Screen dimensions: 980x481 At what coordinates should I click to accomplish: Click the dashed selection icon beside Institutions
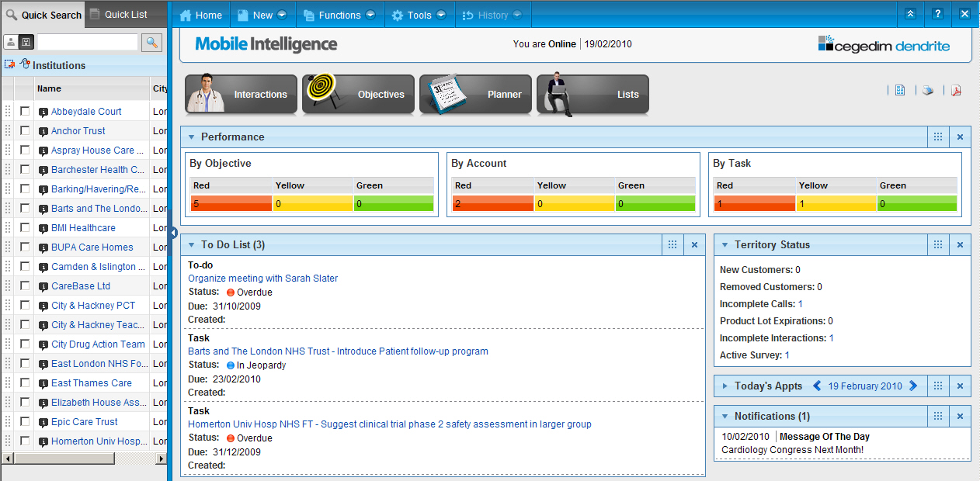point(9,64)
